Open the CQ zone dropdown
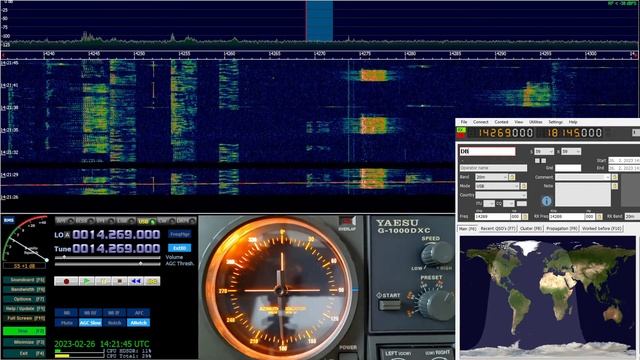The width and height of the screenshot is (640, 360). [509, 203]
